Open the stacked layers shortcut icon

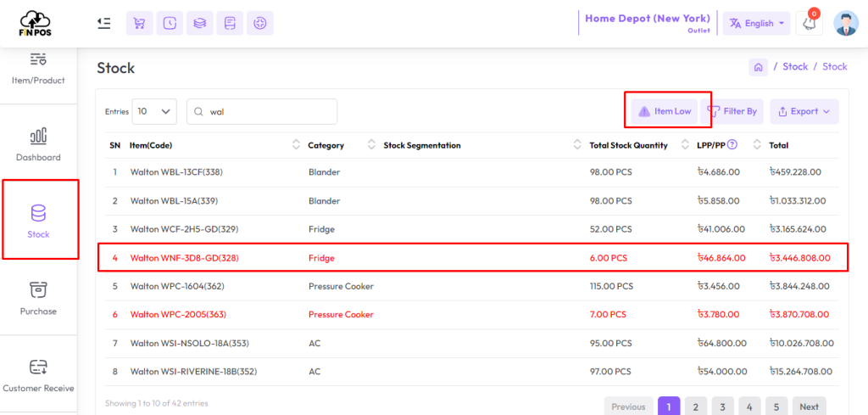point(200,23)
